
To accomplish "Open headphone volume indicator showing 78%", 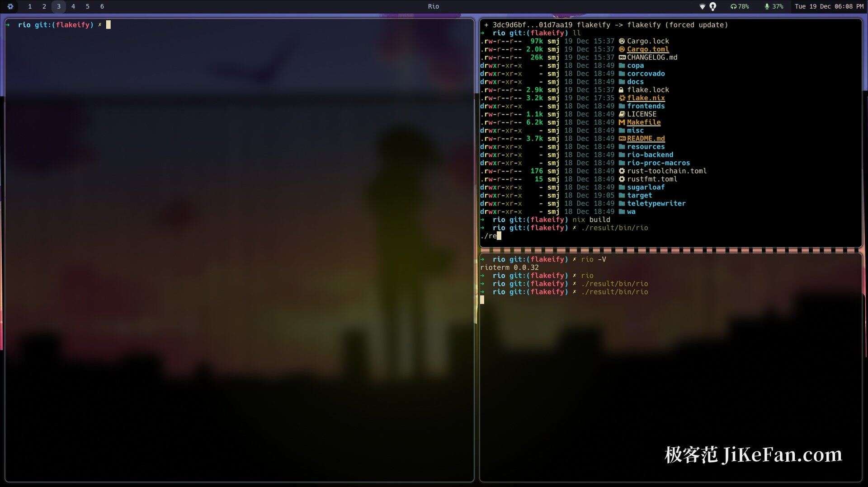I will click(740, 6).
